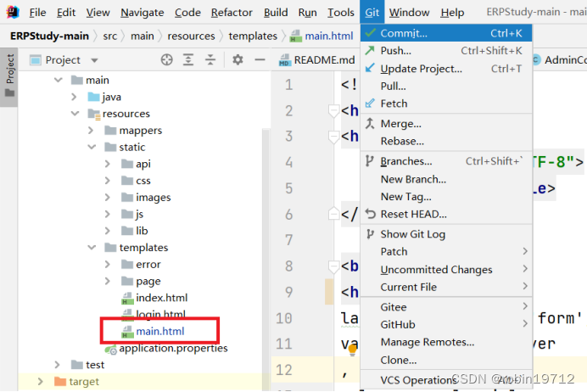
Task: Click the Expand All icon in Project panel
Action: click(x=188, y=59)
